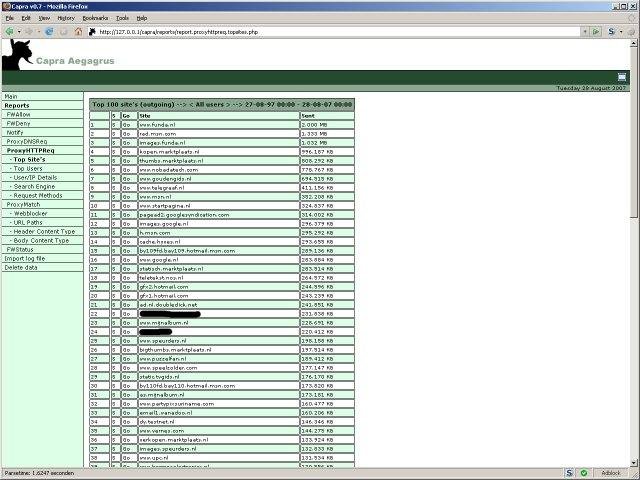Screen dimensions: 640x480
Task: Click the S link in the www.telegraaf.nl row
Action: (x=114, y=188)
